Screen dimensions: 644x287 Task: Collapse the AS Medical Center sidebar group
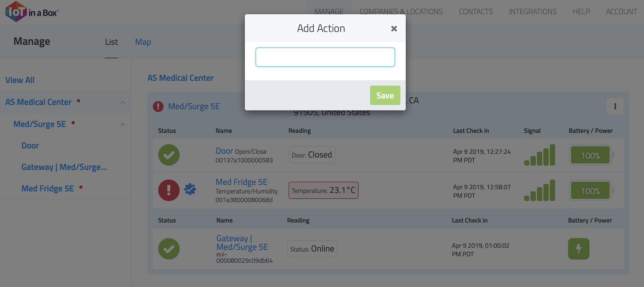[x=123, y=102]
